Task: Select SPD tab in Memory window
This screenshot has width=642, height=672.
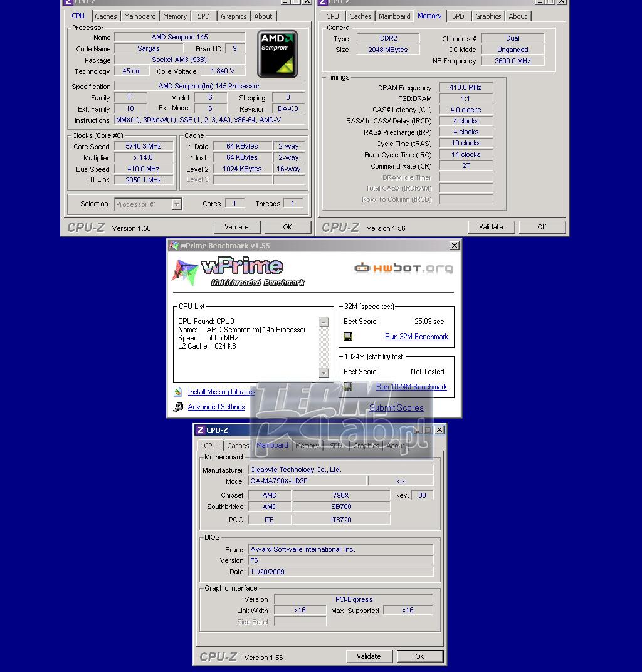Action: tap(458, 16)
